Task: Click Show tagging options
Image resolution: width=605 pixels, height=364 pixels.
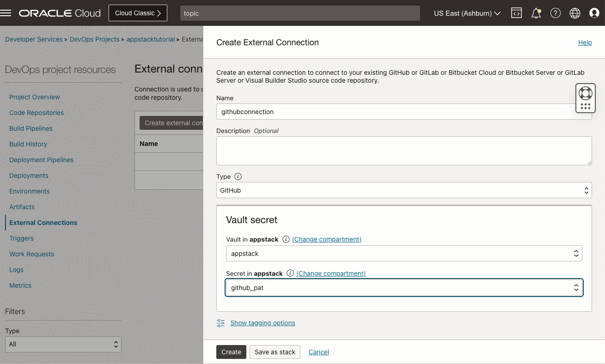Action: 263,323
